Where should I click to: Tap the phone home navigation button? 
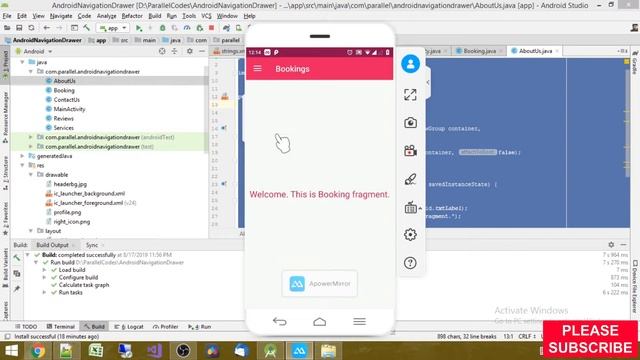320,322
